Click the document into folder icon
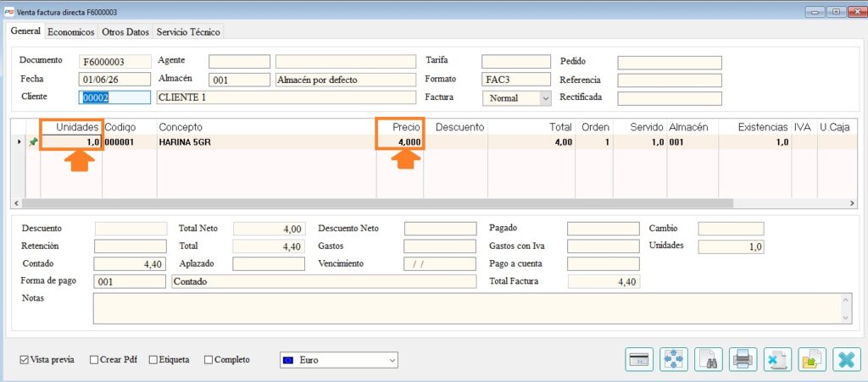Screen dimensions: 868x382 [x=812, y=359]
